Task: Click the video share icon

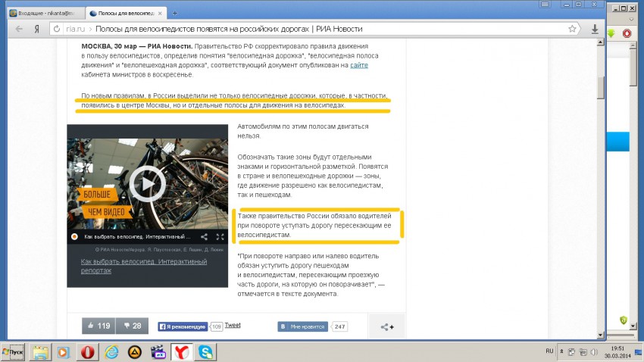Action: pos(203,237)
